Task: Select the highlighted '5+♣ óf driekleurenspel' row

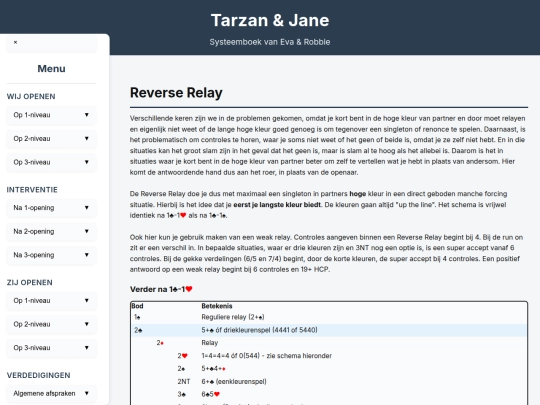Action: [x=329, y=330]
